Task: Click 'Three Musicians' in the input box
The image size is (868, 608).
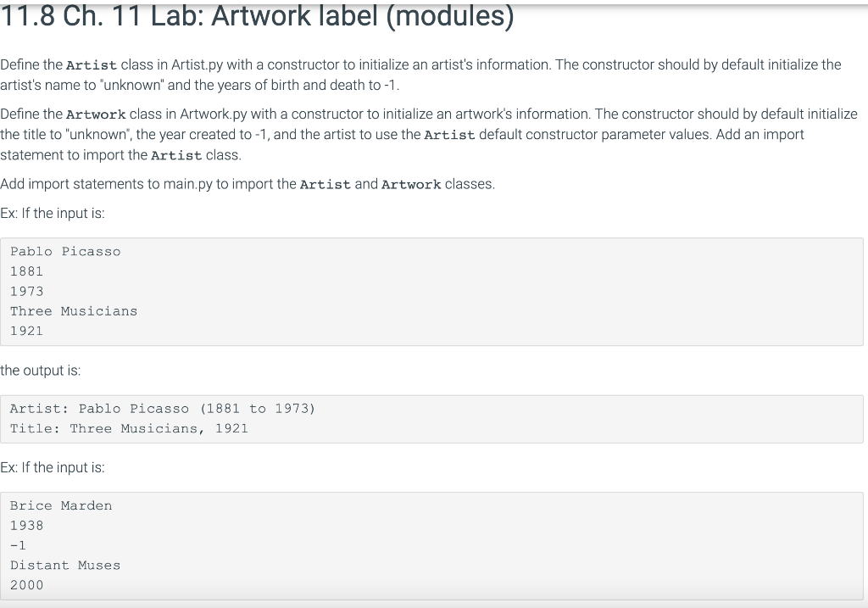Action: [74, 311]
